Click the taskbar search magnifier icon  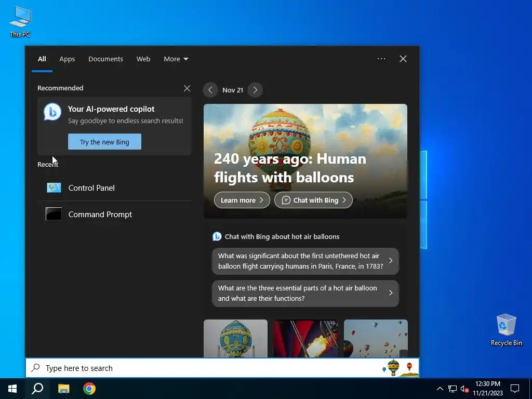pos(37,389)
